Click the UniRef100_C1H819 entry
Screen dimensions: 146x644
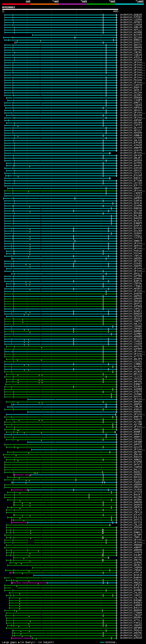click(x=131, y=341)
